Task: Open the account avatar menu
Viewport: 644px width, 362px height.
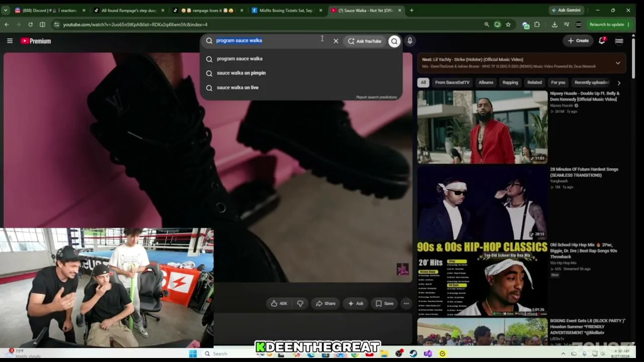Action: 619,41
